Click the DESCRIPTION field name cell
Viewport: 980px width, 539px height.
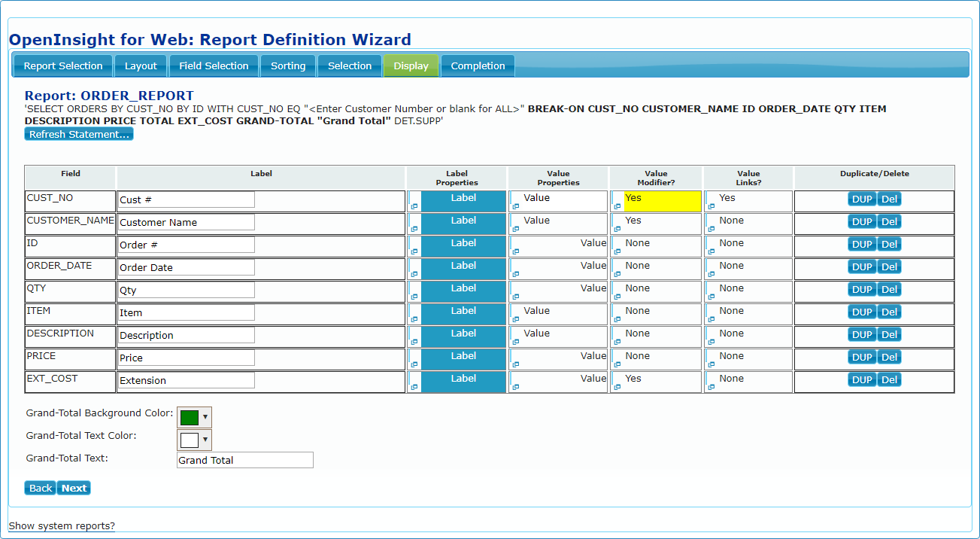click(70, 336)
